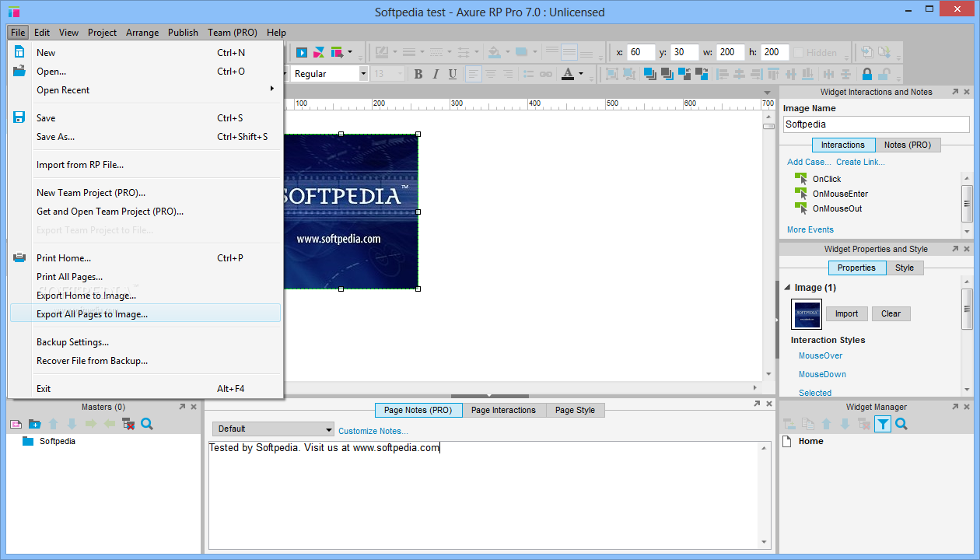Select Softpedia folder in Masters
Screen dimensions: 980x560
pyautogui.click(x=57, y=441)
